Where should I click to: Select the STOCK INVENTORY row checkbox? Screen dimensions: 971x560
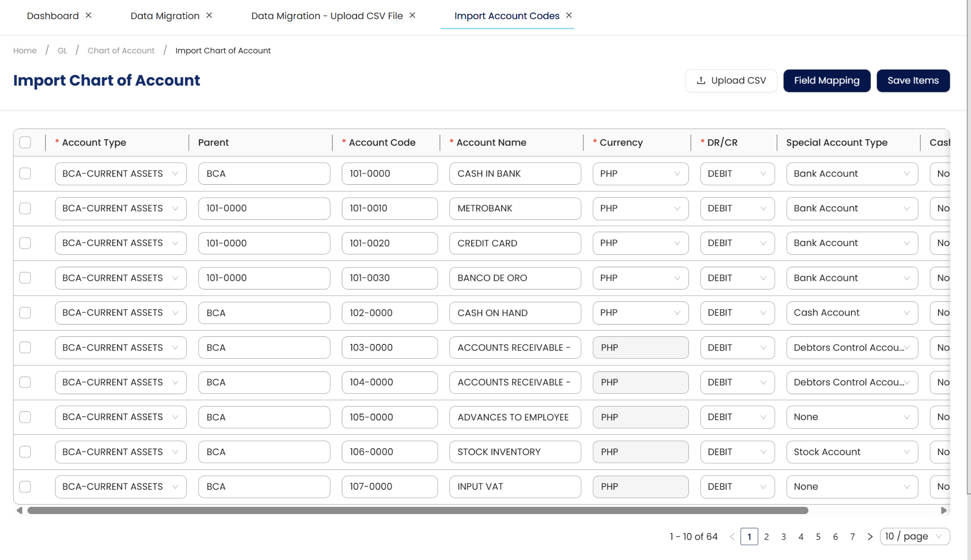click(x=25, y=452)
